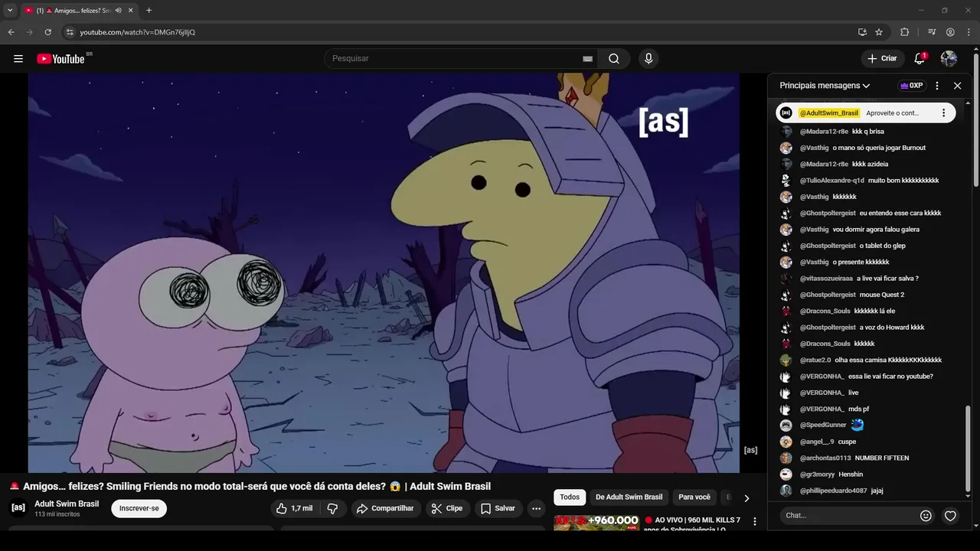Viewport: 980px width, 551px height.
Task: Click the chat message scrollbar
Action: [x=968, y=448]
